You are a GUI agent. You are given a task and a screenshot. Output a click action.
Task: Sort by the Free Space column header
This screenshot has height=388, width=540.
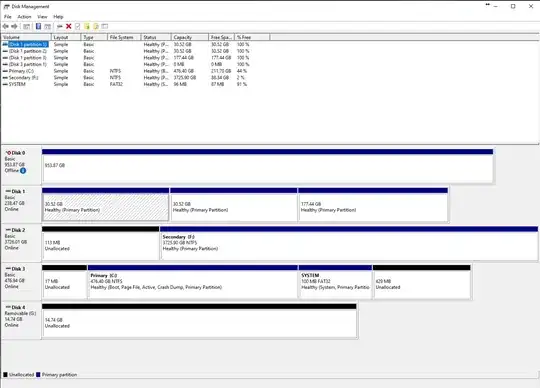click(x=221, y=37)
